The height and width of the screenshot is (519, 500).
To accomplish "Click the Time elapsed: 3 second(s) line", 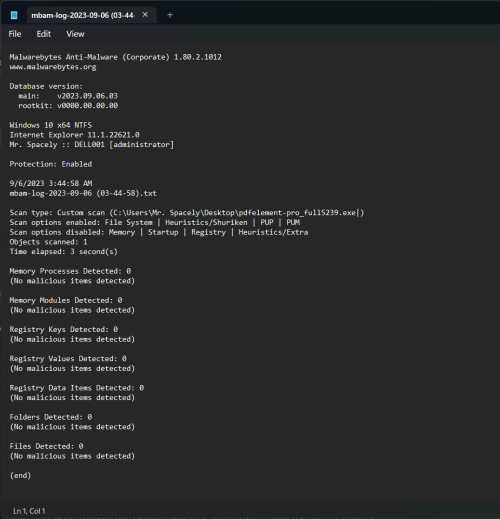I will click(x=63, y=252).
